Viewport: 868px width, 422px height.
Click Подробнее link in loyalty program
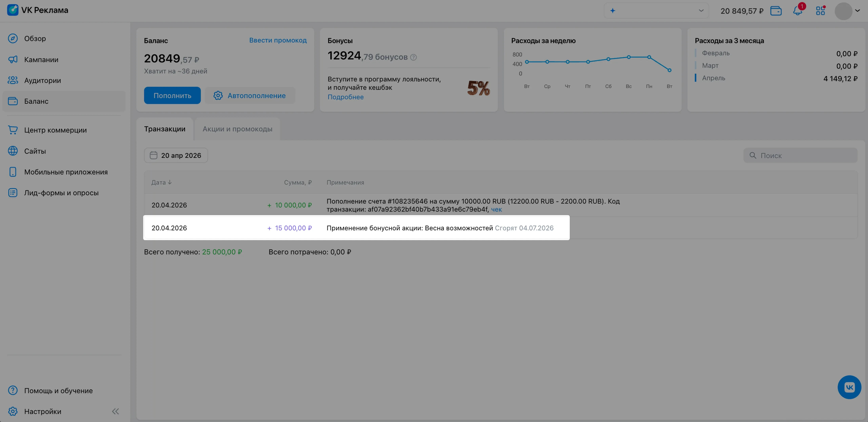point(345,97)
